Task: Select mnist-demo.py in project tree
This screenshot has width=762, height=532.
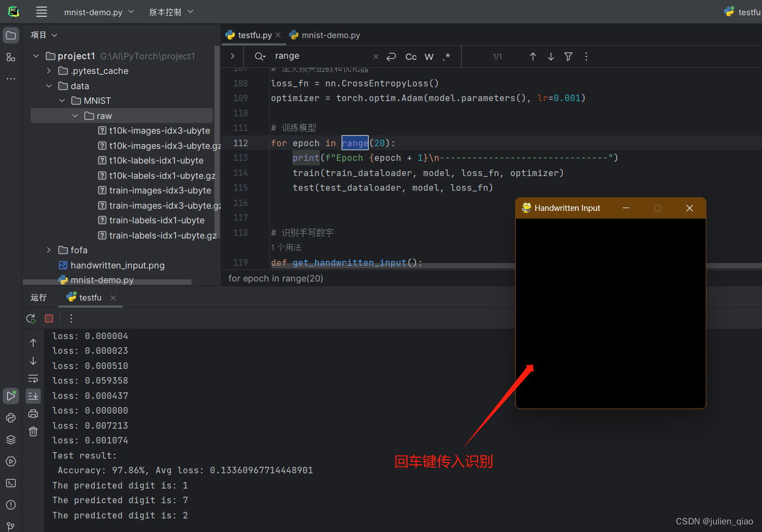Action: tap(96, 280)
